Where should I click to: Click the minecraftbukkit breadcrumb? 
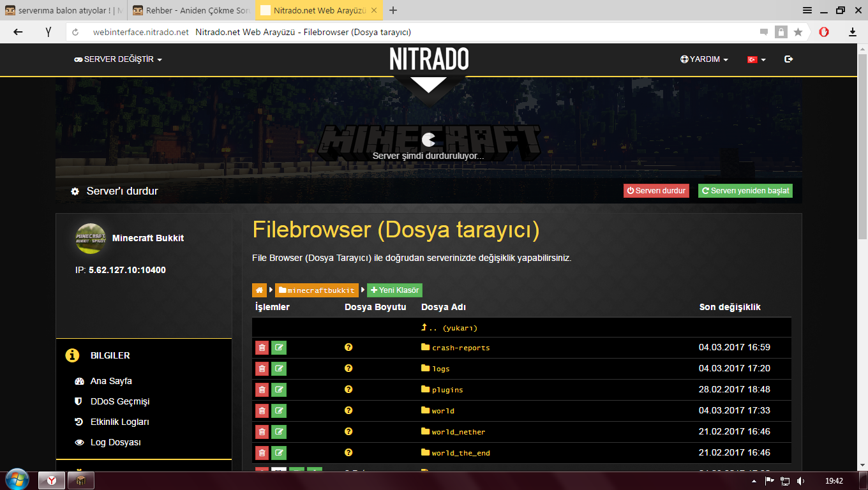(317, 290)
